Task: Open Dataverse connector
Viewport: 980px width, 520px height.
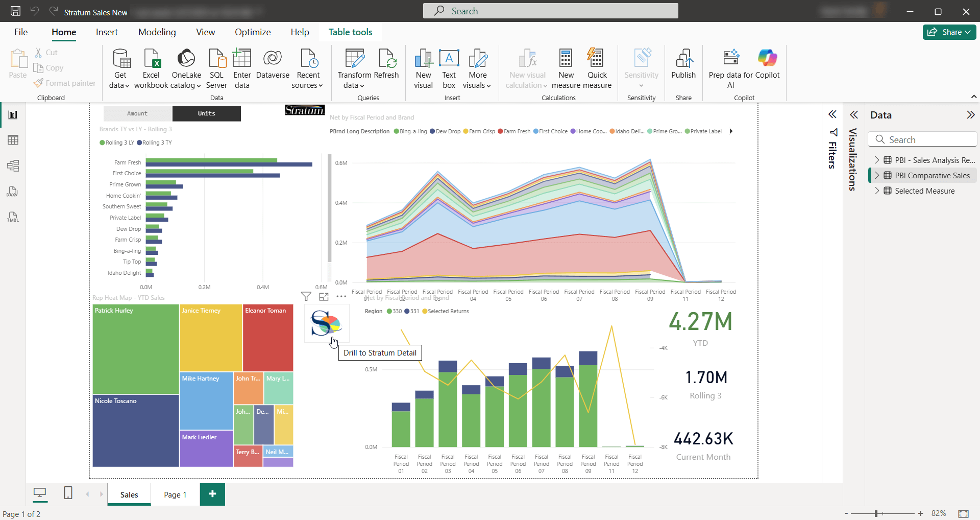Action: [273, 64]
